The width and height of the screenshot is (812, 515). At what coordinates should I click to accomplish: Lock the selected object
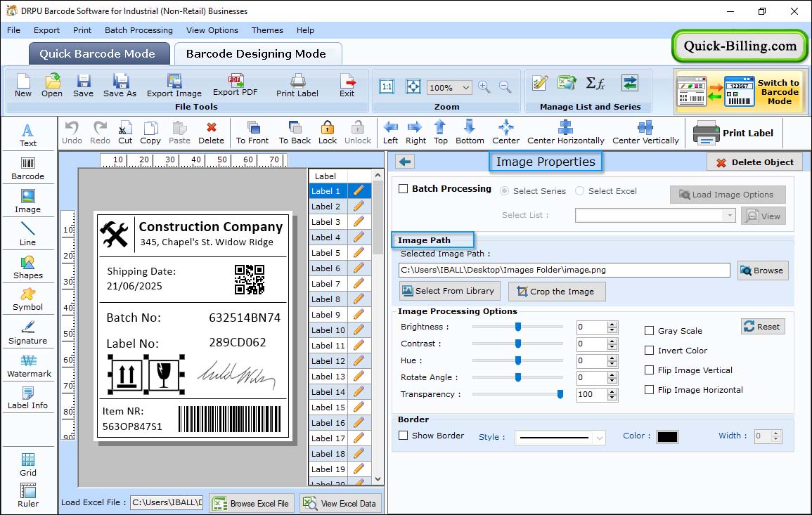point(328,133)
